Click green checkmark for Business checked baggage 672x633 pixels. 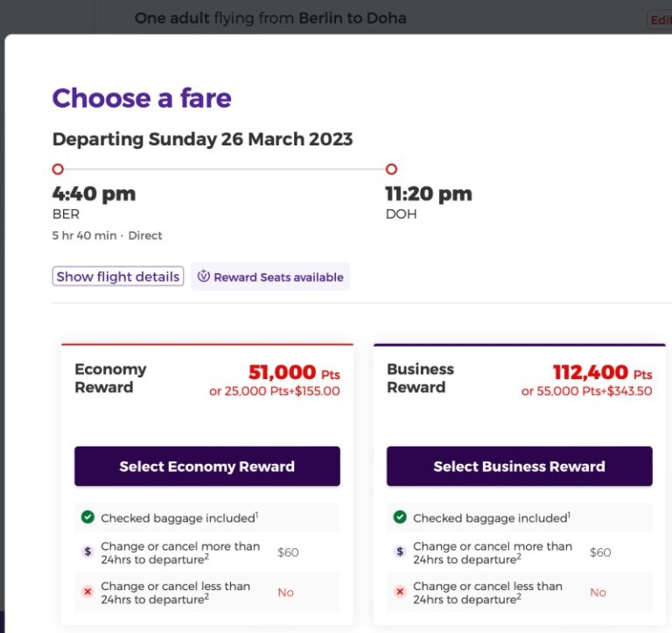(400, 517)
